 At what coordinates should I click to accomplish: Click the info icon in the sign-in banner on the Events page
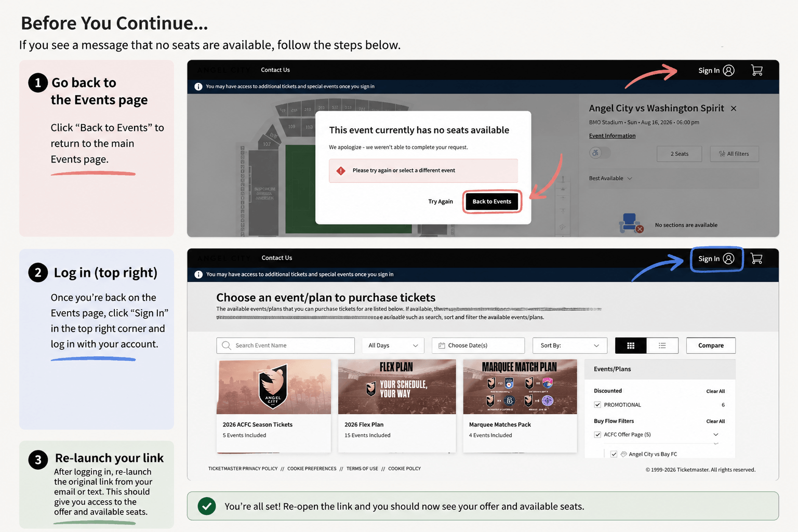198,274
